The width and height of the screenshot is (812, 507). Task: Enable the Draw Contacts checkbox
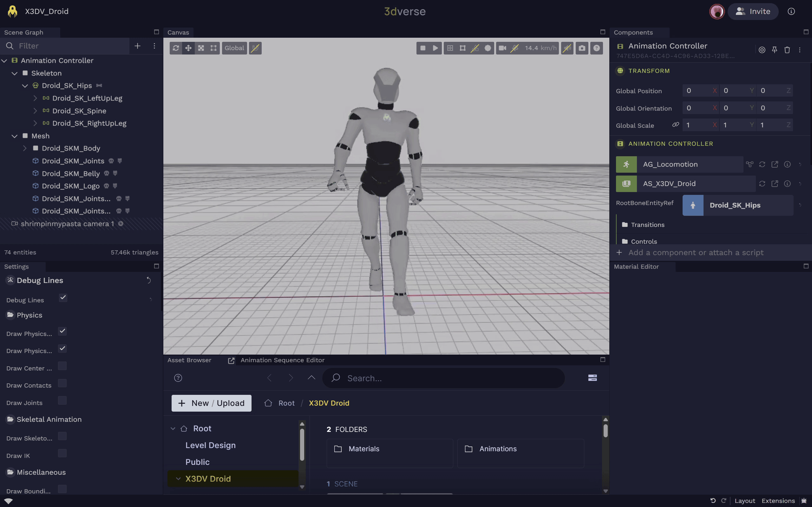click(x=62, y=383)
